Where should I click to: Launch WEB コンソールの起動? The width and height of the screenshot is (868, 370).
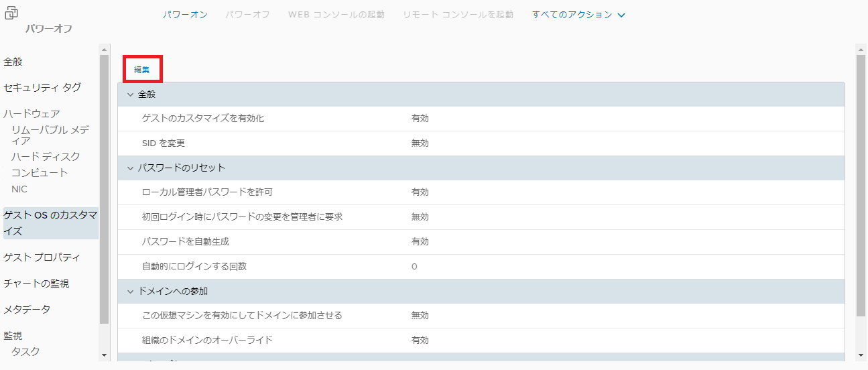click(x=336, y=15)
